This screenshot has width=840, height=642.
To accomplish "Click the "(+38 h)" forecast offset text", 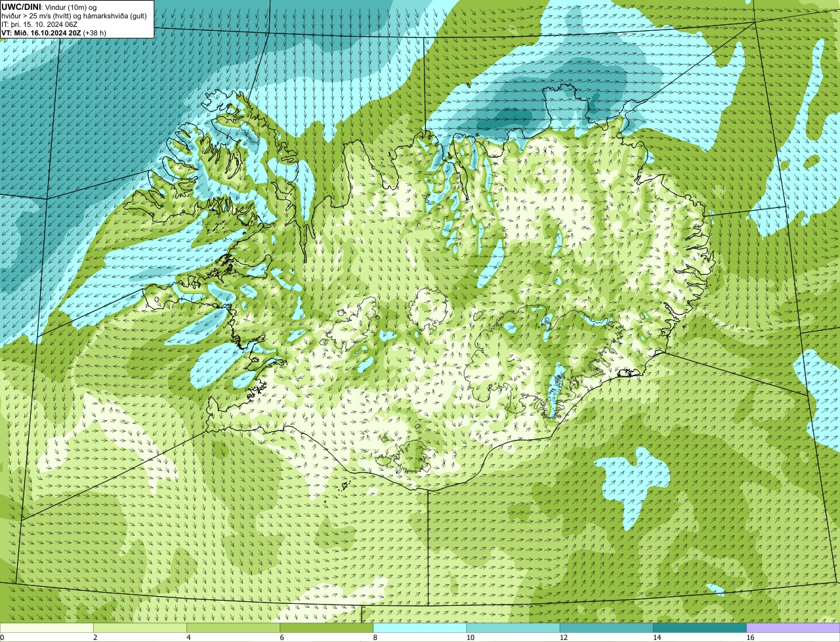I will (x=94, y=33).
